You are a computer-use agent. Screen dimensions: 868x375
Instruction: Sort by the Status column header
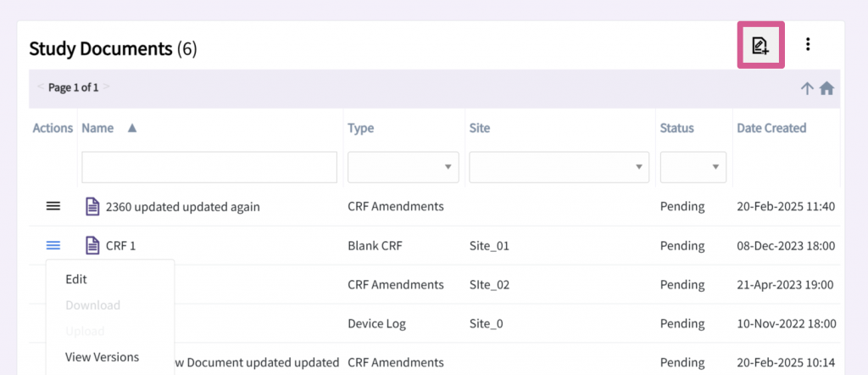tap(676, 128)
